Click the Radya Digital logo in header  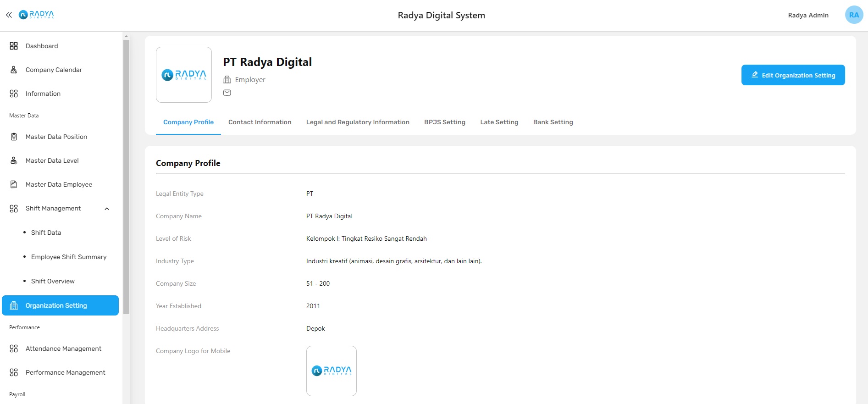[37, 15]
